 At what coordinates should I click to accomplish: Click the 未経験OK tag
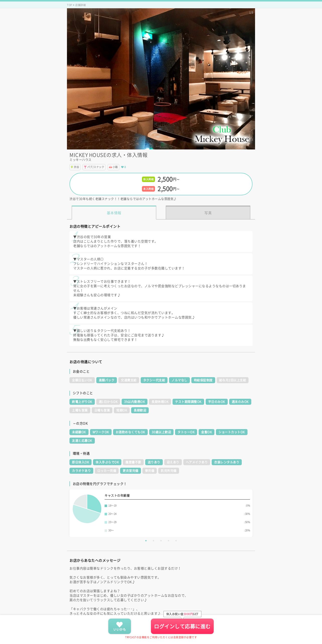79,432
